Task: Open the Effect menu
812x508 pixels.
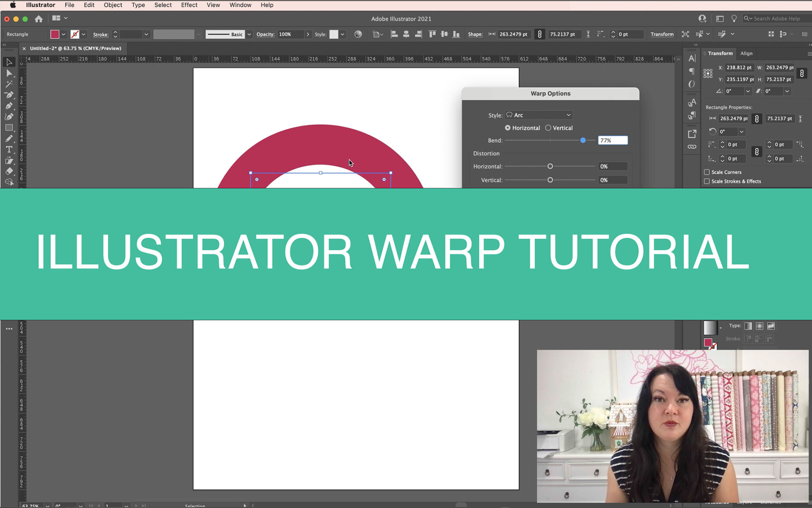Action: pyautogui.click(x=189, y=5)
